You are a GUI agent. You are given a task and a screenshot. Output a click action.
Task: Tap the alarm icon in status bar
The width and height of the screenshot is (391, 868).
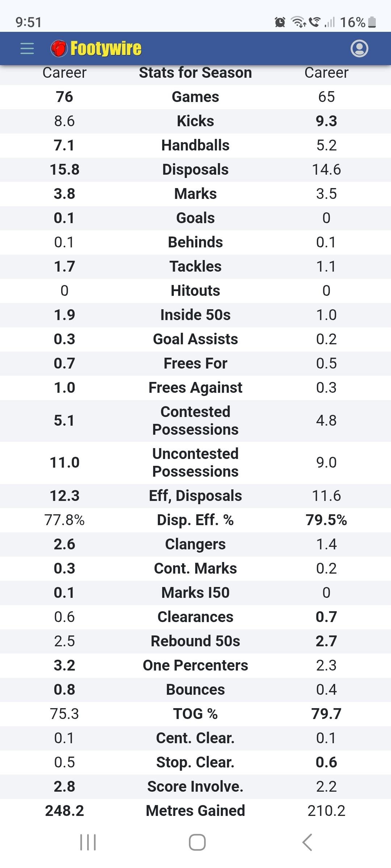point(280,22)
